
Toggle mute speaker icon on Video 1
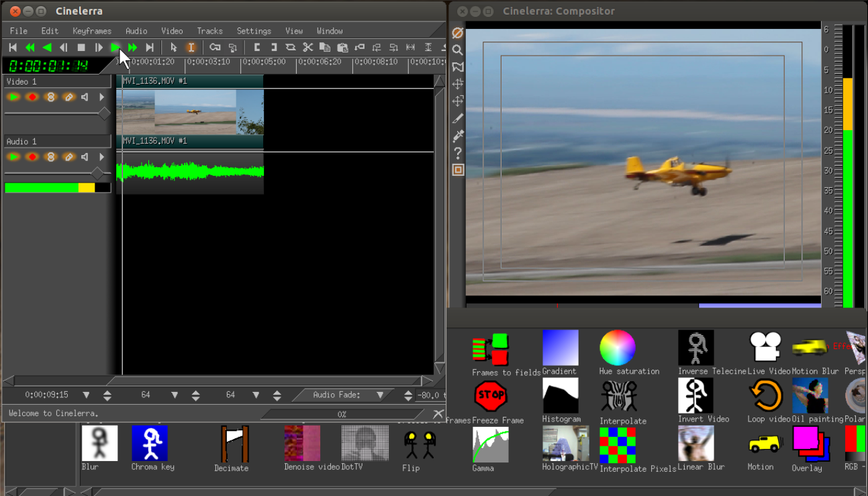pos(85,97)
